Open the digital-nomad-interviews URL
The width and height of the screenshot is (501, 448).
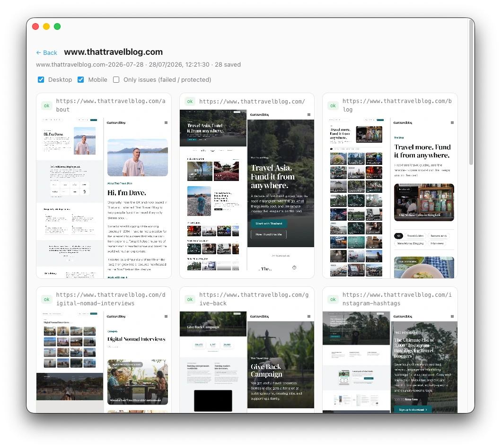coord(111,299)
